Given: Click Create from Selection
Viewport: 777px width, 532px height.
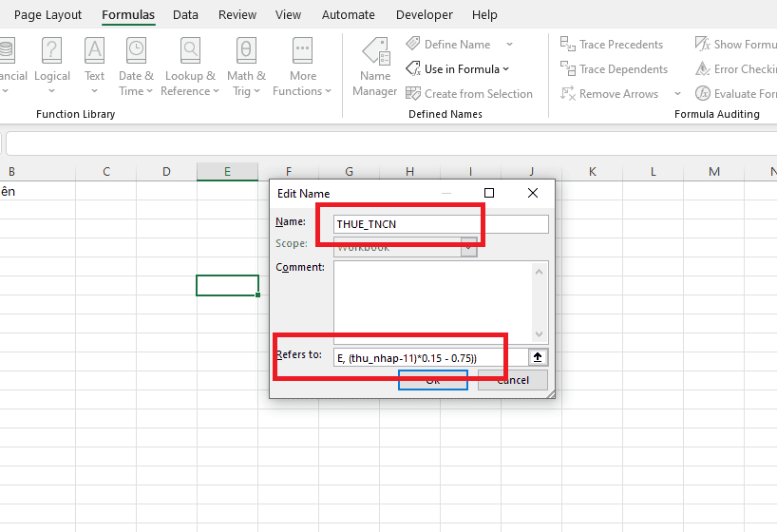Looking at the screenshot, I should (x=469, y=94).
